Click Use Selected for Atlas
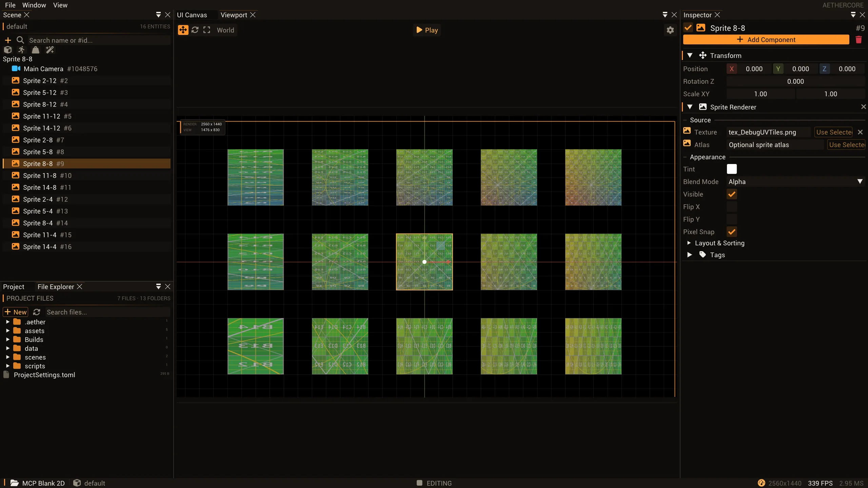Image resolution: width=868 pixels, height=488 pixels. pyautogui.click(x=846, y=145)
